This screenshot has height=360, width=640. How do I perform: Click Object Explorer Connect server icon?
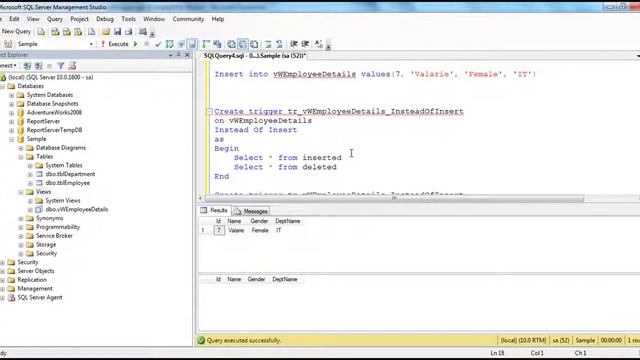tap(27, 66)
